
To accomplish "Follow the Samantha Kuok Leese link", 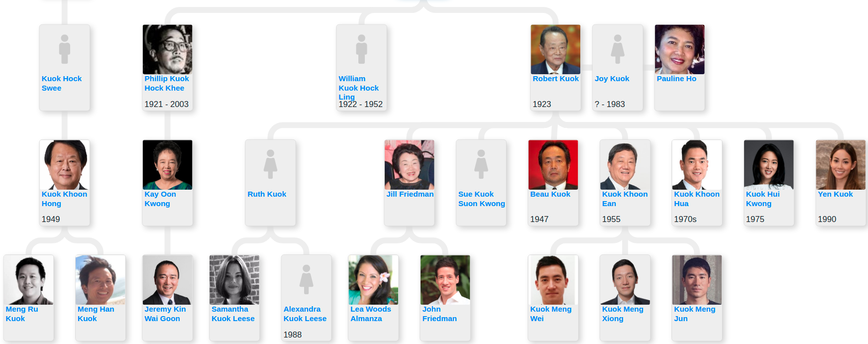I will click(233, 314).
